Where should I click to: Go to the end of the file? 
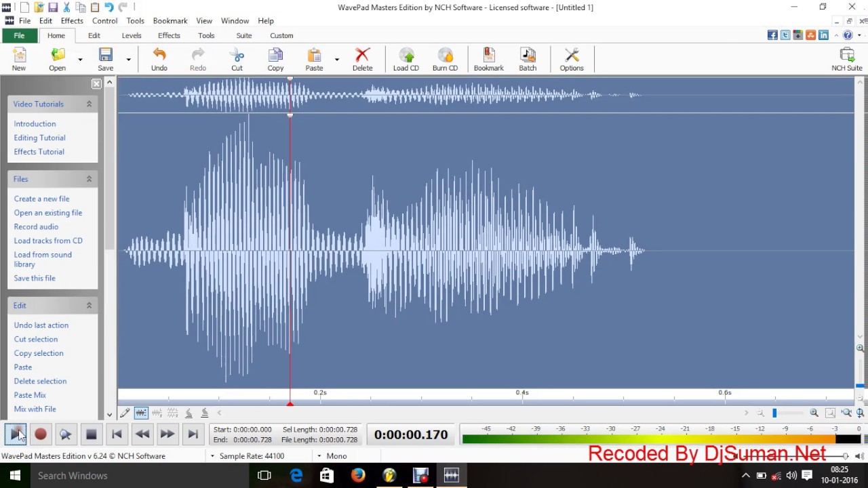pyautogui.click(x=193, y=434)
